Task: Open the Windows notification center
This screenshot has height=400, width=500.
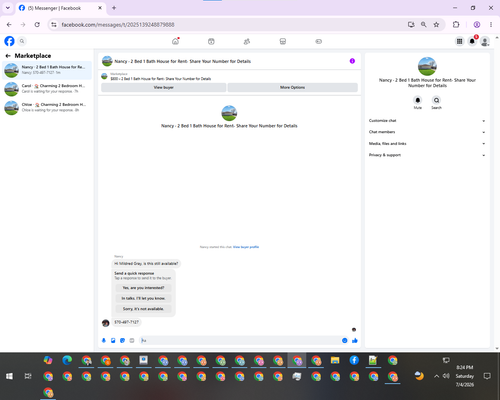Action: [x=487, y=376]
